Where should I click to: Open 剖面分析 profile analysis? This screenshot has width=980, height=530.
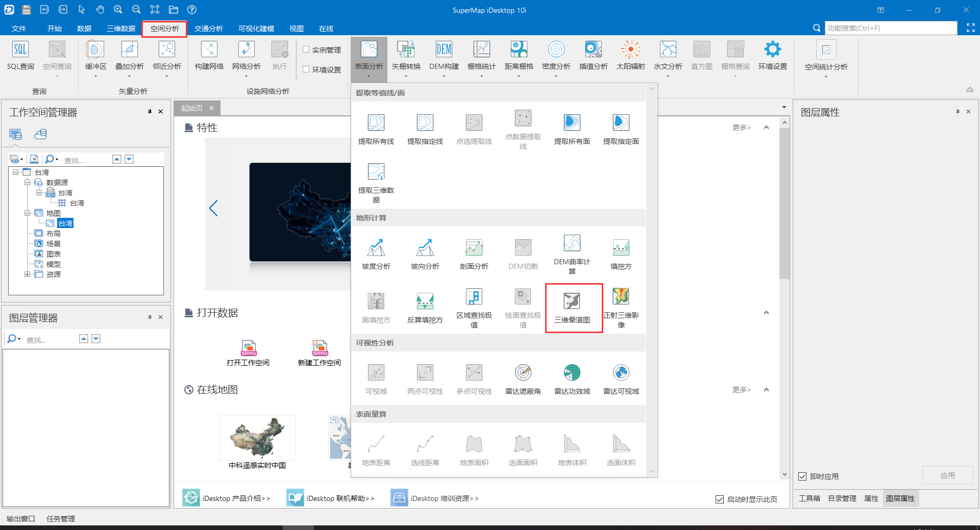474,254
